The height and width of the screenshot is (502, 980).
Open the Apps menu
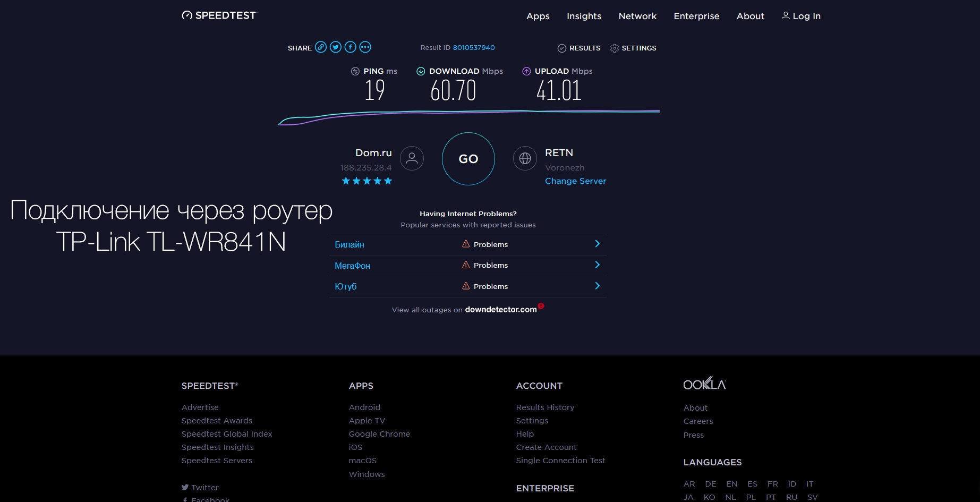click(x=538, y=16)
